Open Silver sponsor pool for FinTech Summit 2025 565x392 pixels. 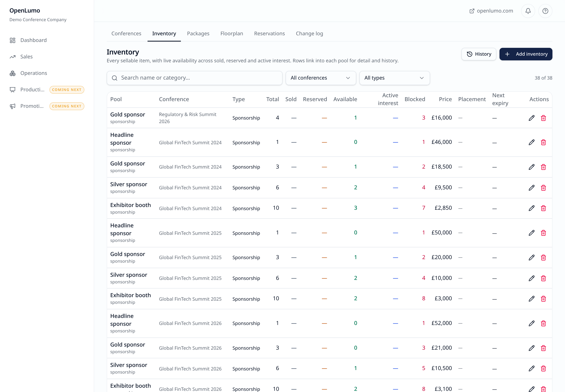128,275
